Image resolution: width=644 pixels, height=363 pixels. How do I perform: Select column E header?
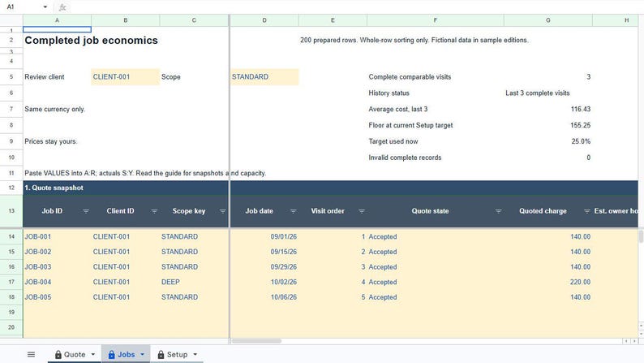pos(333,20)
